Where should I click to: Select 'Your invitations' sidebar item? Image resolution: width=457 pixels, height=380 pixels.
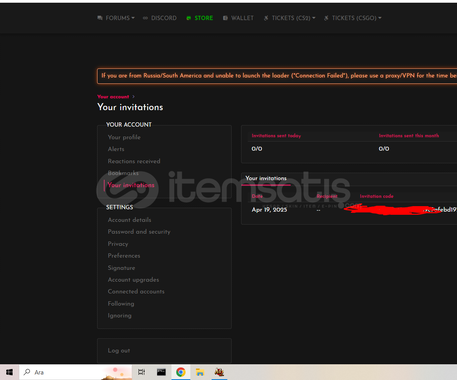131,185
